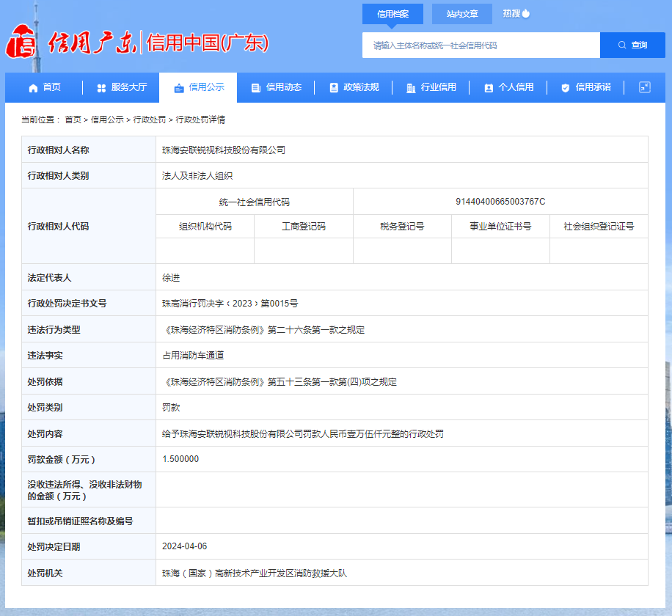Click the 处罚机关 row label
The width and height of the screenshot is (672, 616).
point(45,573)
